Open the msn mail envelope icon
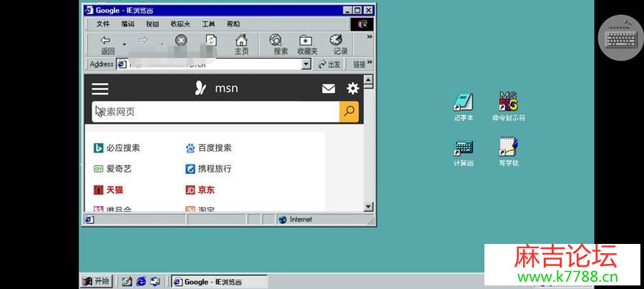The image size is (644, 289). 328,88
